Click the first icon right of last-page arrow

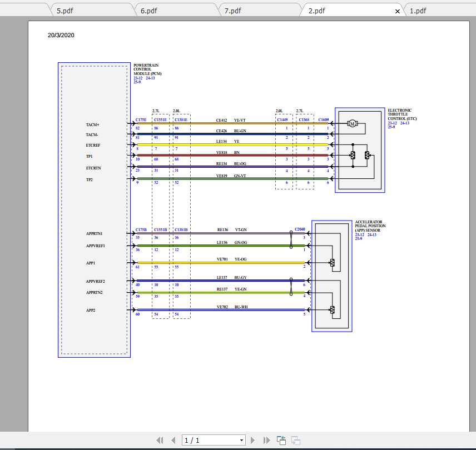(281, 441)
